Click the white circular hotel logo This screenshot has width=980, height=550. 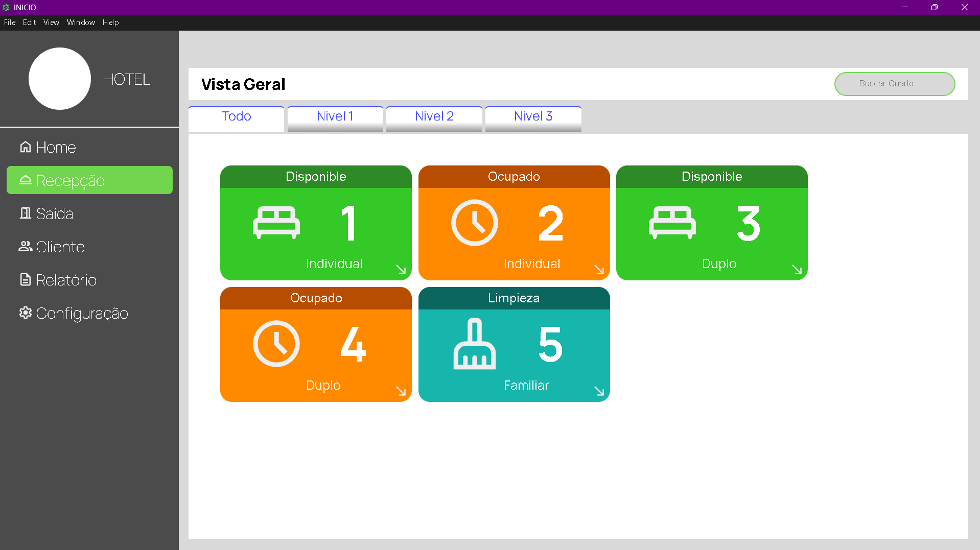pyautogui.click(x=60, y=79)
